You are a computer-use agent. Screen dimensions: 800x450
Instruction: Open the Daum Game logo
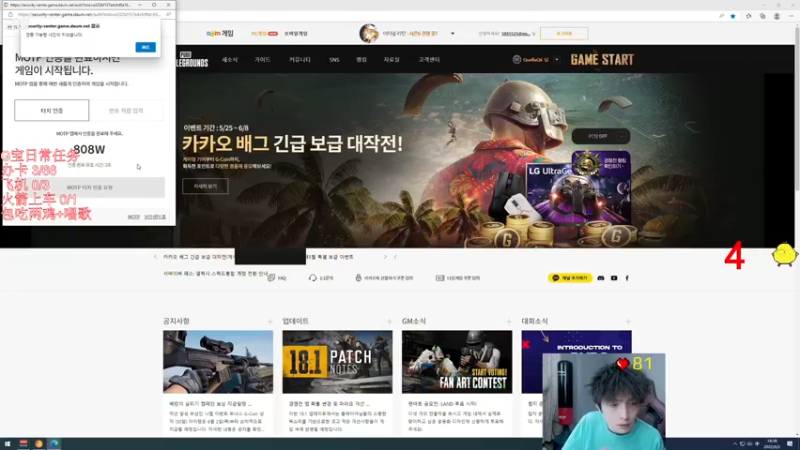[220, 33]
